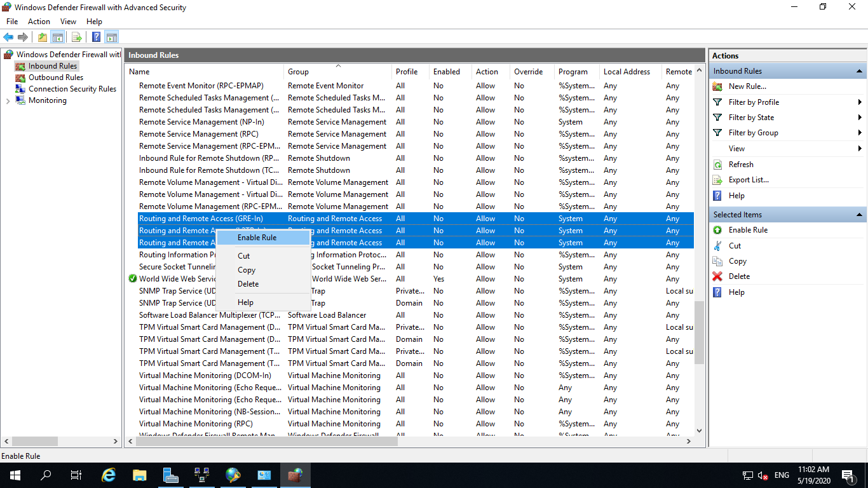
Task: Refresh the rules list from the Actions pane
Action: [x=741, y=164]
